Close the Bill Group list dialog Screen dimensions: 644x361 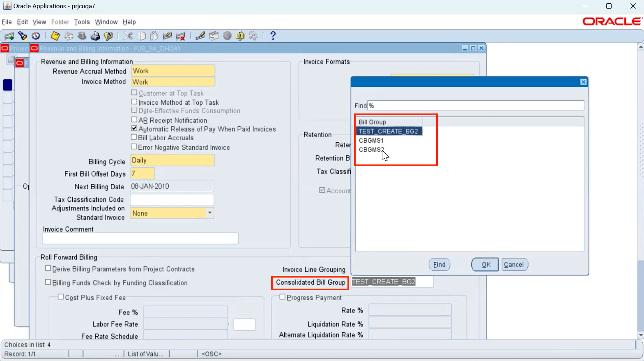pyautogui.click(x=583, y=82)
